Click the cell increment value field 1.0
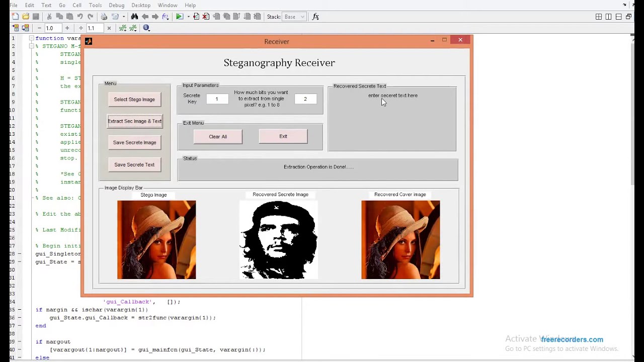 click(x=53, y=28)
